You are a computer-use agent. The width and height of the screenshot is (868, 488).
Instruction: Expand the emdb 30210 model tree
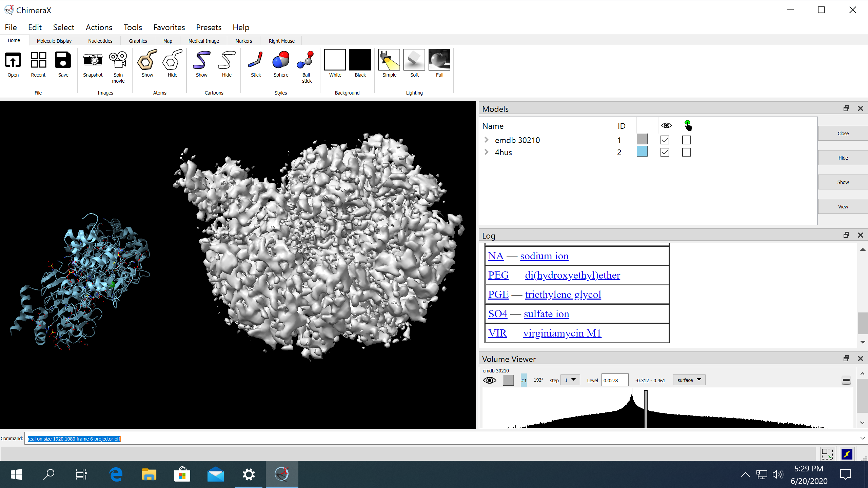tap(487, 140)
